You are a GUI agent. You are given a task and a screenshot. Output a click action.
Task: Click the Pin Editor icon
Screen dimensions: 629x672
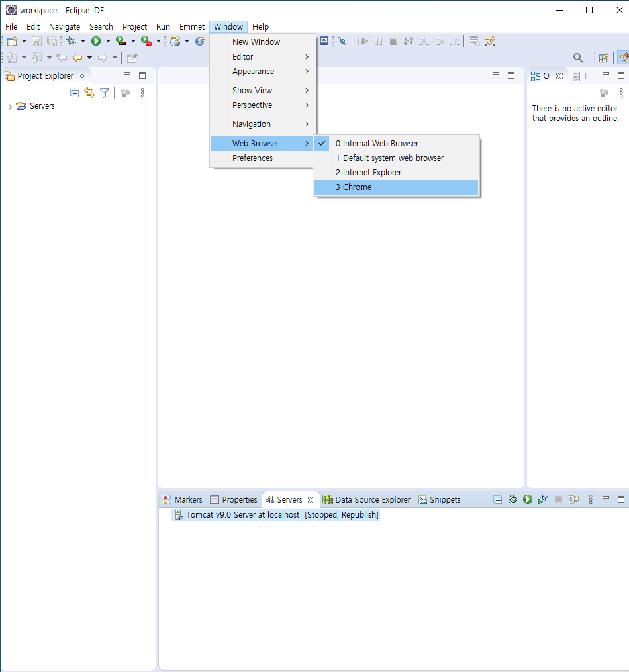tap(132, 58)
